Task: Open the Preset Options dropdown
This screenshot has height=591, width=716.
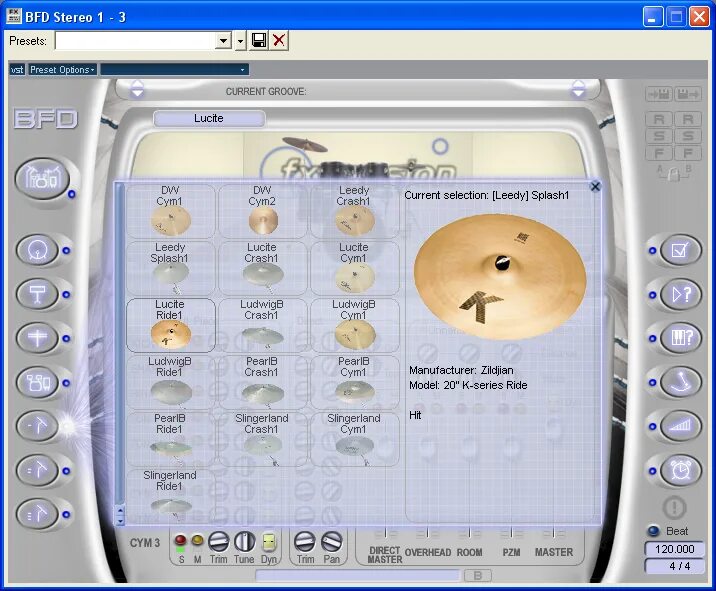Action: pos(62,69)
